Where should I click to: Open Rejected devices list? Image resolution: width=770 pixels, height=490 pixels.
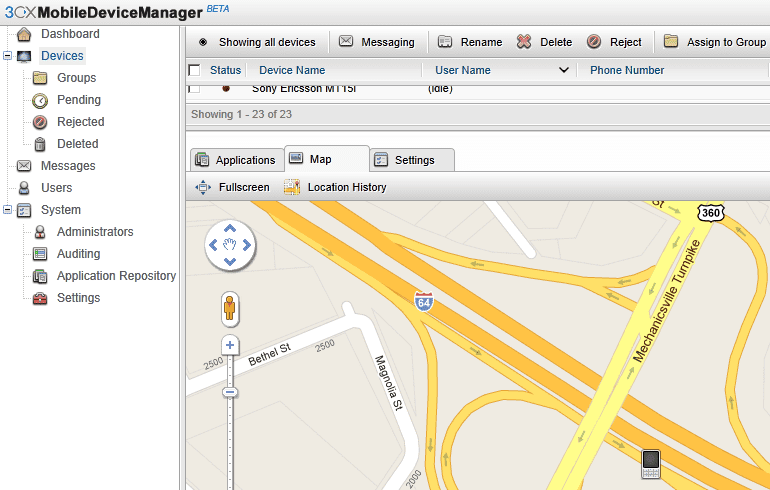(x=81, y=122)
